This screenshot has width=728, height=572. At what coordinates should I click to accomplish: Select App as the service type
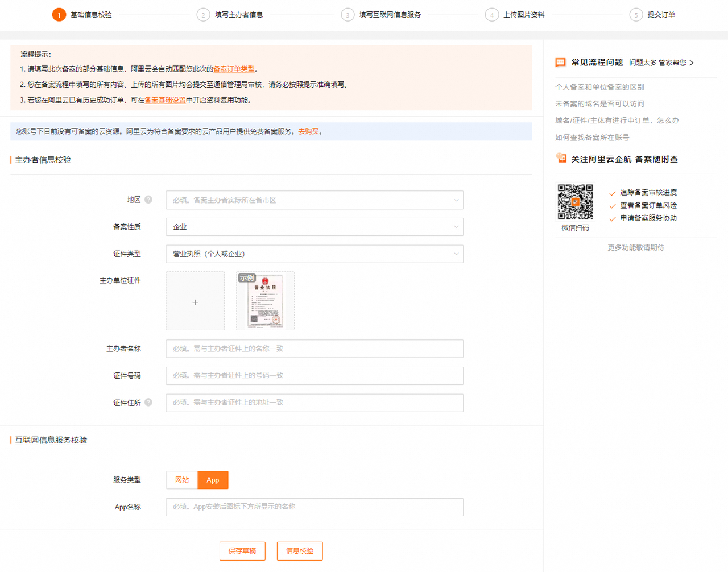coord(213,480)
